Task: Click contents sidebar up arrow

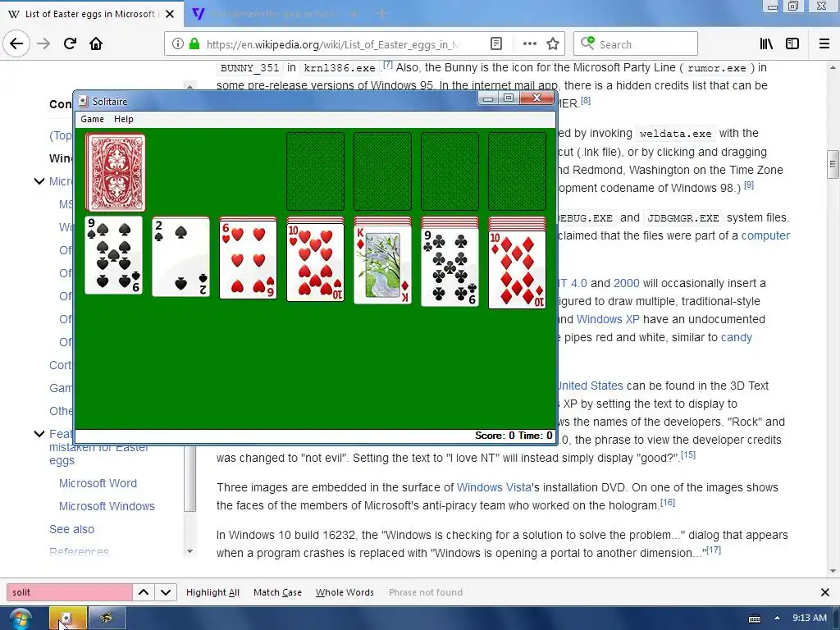Action: click(x=189, y=85)
